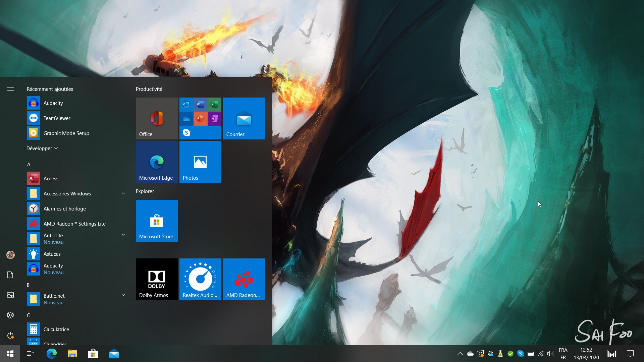Open the Dolby Atmos tile

[157, 279]
